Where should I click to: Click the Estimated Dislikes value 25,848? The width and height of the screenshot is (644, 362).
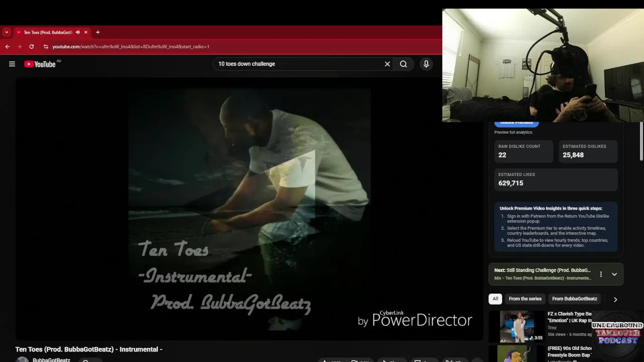(x=573, y=155)
